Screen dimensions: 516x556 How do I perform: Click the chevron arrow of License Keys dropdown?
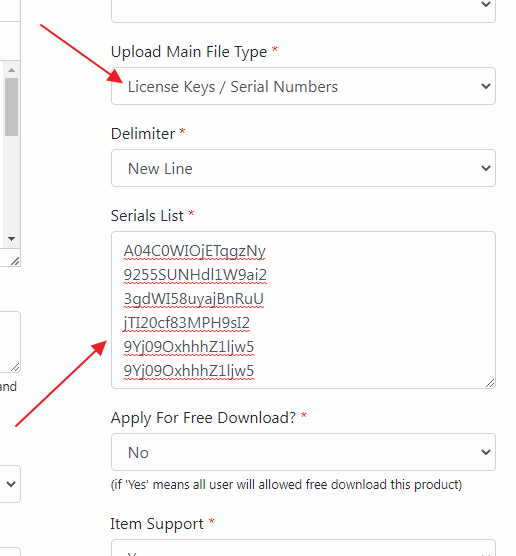pos(486,86)
